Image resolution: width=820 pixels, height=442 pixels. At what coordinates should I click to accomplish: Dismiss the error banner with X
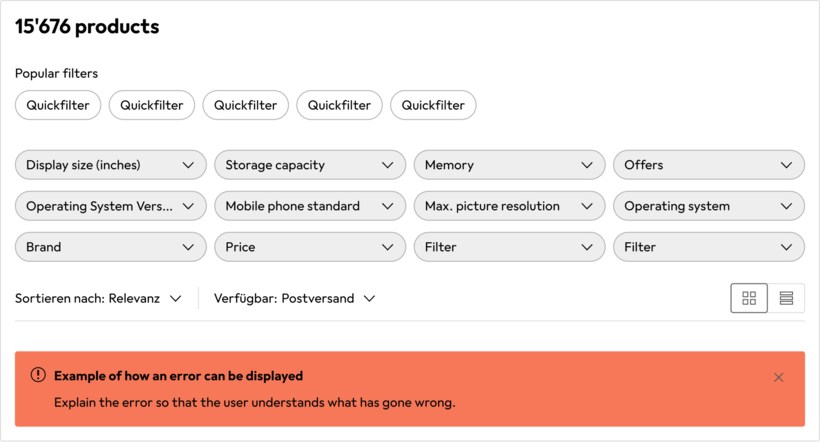[779, 378]
